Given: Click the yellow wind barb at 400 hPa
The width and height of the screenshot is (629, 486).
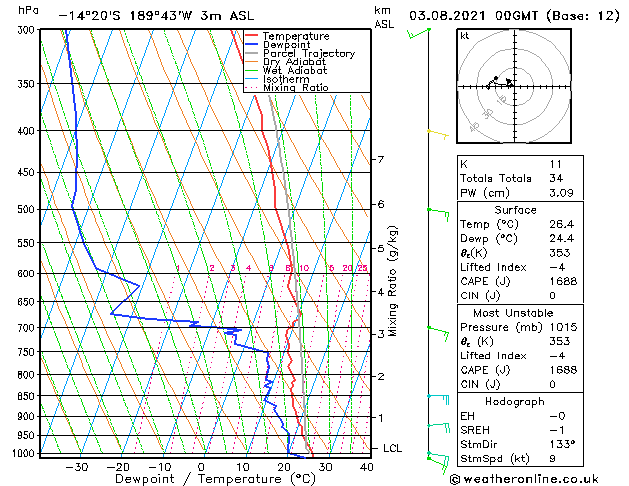Looking at the screenshot, I should pos(438,134).
